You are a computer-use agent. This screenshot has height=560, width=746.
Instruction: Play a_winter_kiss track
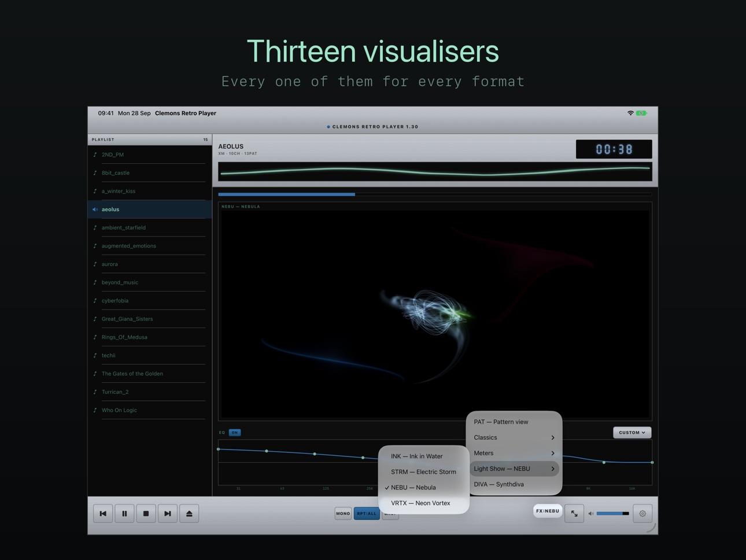click(x=150, y=191)
